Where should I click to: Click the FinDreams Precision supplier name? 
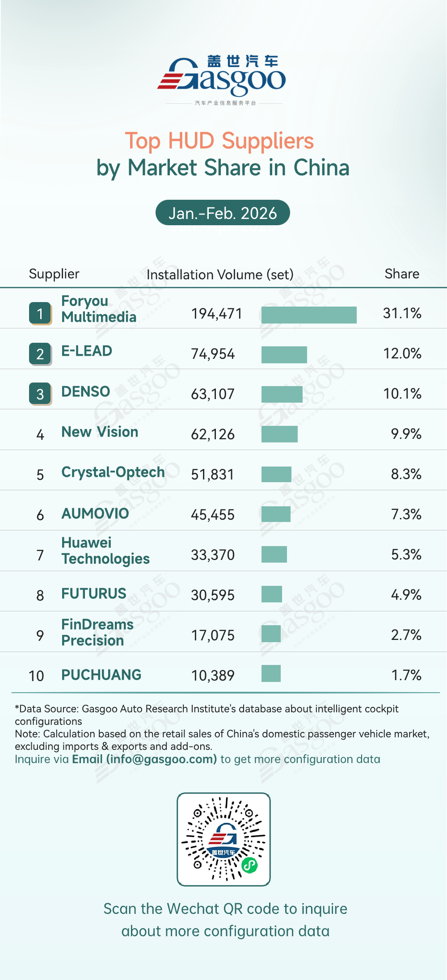click(x=97, y=632)
